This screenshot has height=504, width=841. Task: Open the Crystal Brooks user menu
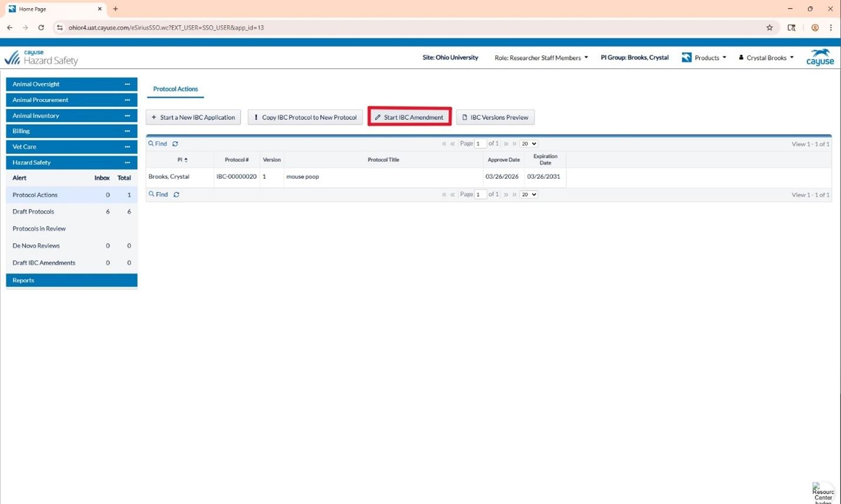tap(766, 58)
